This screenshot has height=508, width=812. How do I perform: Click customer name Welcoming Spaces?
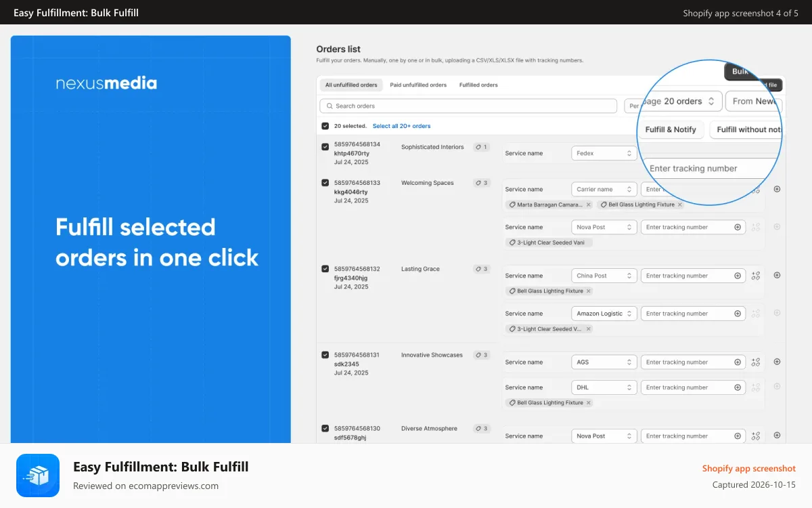(x=428, y=183)
